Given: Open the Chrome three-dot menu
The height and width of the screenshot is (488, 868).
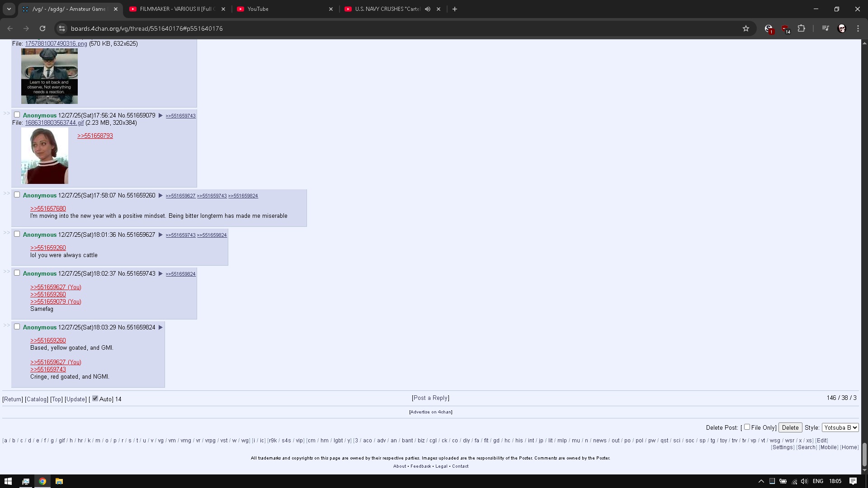Looking at the screenshot, I should [x=858, y=28].
